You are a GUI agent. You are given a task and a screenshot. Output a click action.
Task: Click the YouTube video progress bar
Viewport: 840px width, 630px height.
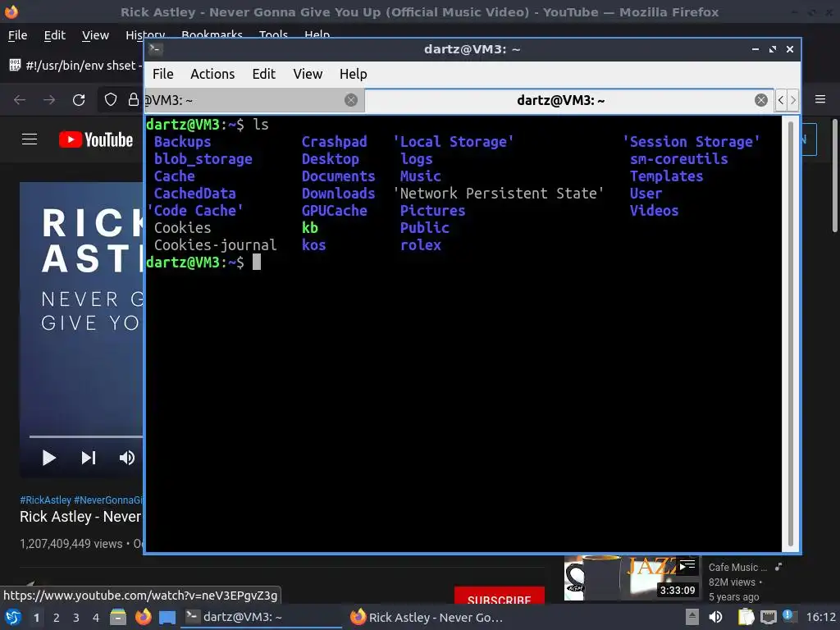[x=86, y=436]
